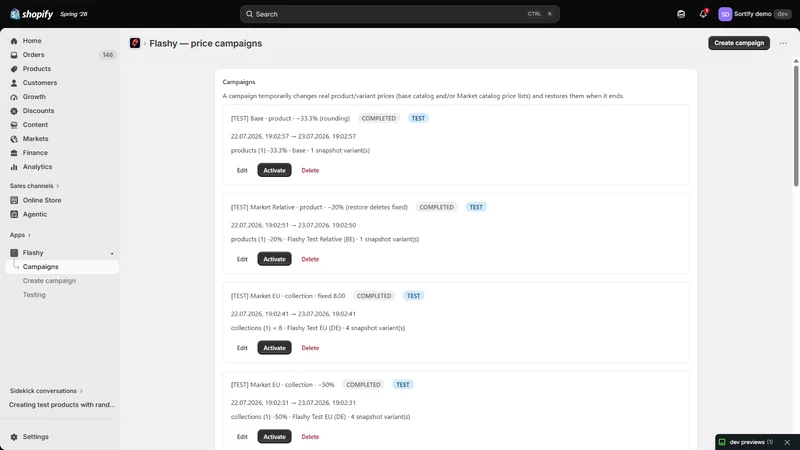
Task: Delete the Base product -33.3% campaign
Action: pos(310,170)
